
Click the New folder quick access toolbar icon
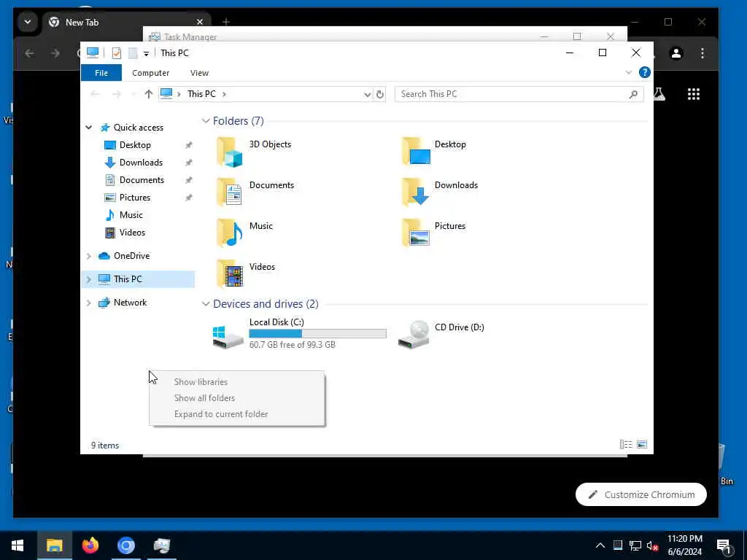pyautogui.click(x=133, y=52)
